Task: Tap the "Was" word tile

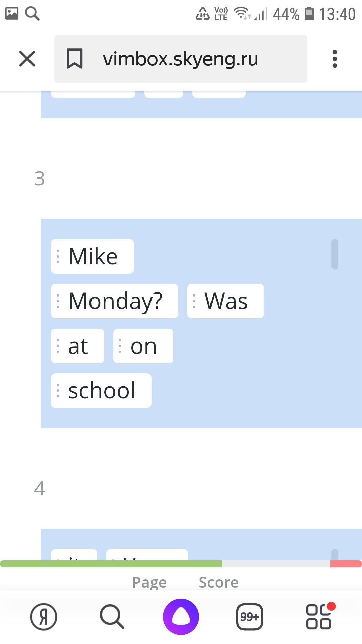Action: 226,301
